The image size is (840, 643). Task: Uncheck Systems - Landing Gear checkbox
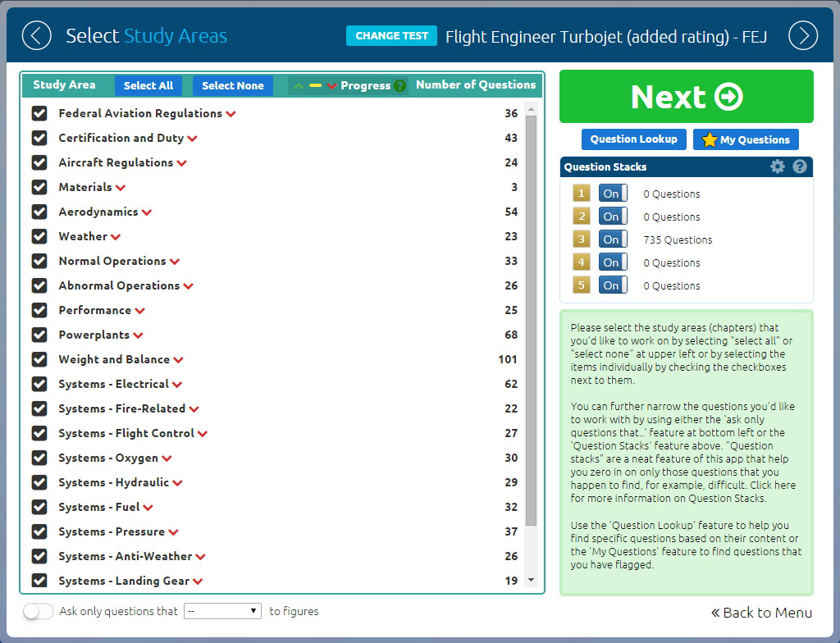[x=39, y=581]
